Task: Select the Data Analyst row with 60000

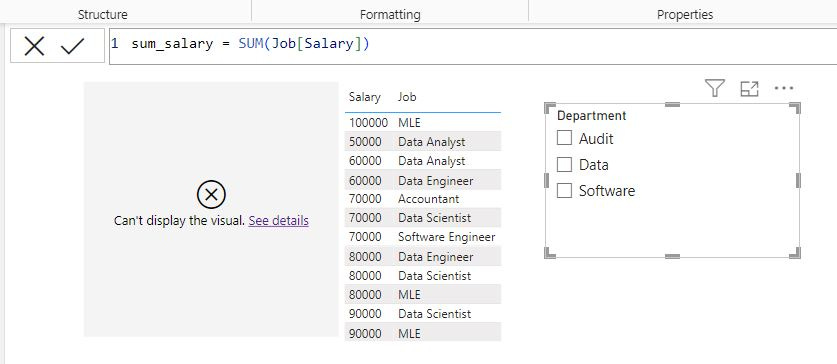Action: pyautogui.click(x=423, y=161)
